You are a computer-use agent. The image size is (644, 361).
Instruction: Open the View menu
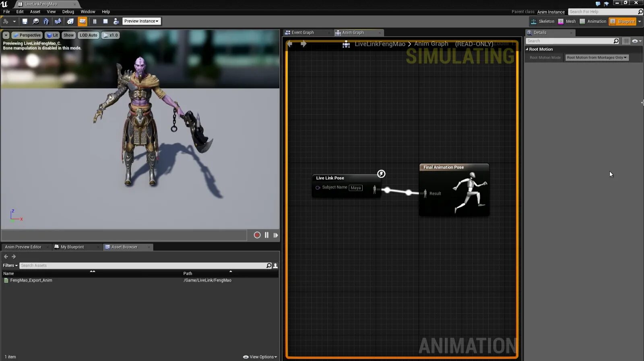point(51,12)
